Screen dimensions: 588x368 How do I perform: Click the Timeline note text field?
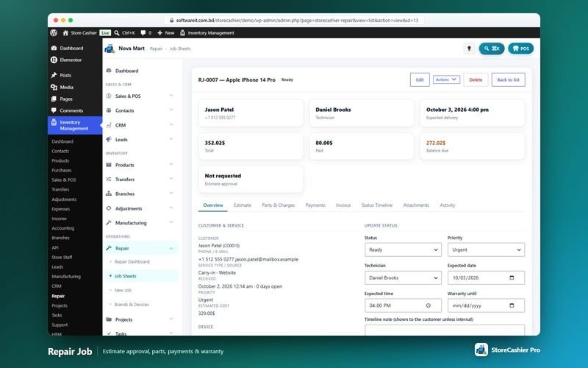(445, 330)
